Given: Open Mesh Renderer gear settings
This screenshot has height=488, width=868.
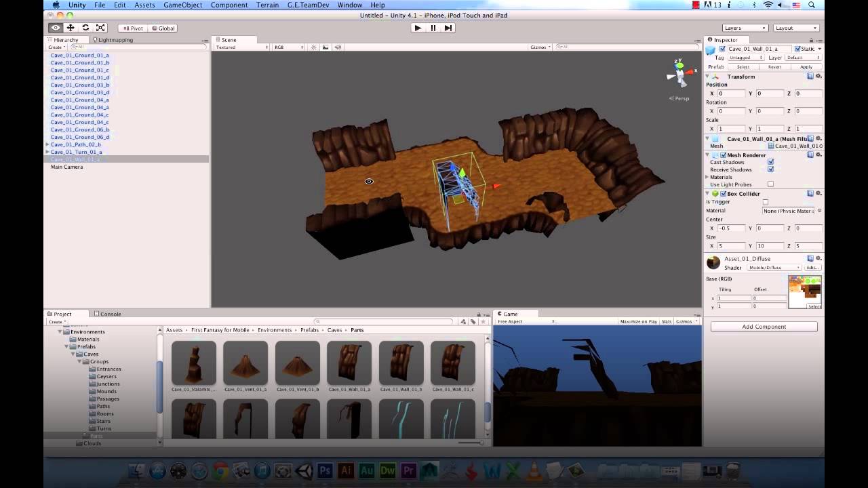Looking at the screenshot, I should [x=818, y=155].
